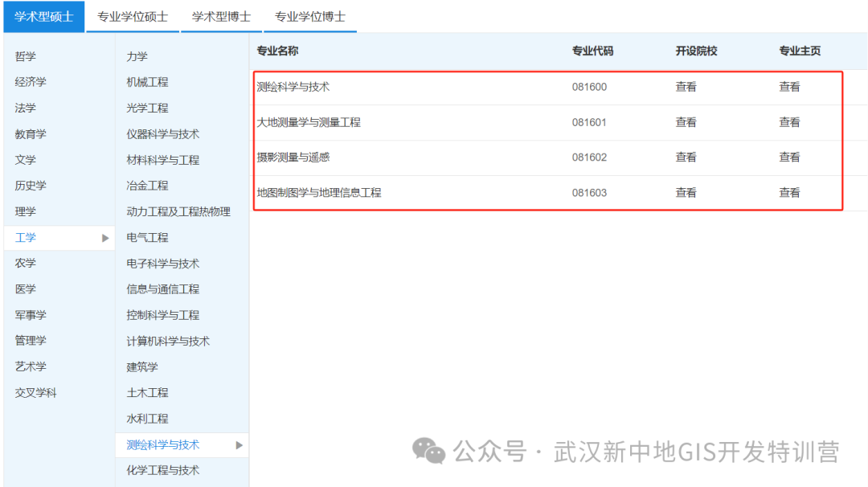Select 水利工程 subdiscipline
Screen dimensions: 868x487
[x=147, y=419]
